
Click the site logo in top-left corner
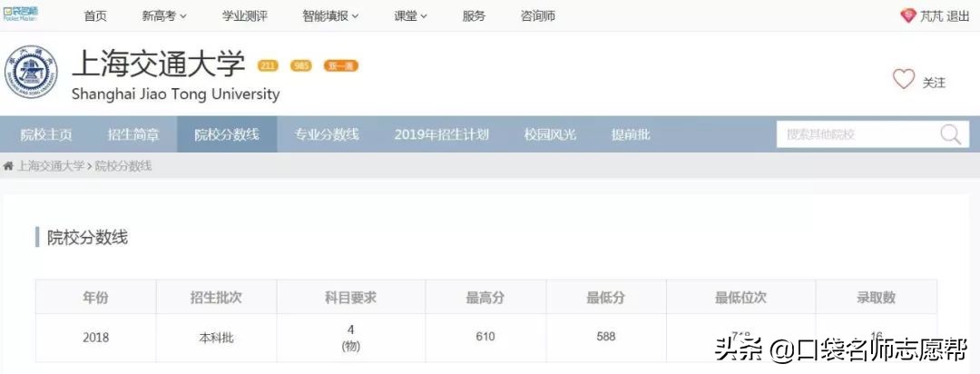point(21,14)
